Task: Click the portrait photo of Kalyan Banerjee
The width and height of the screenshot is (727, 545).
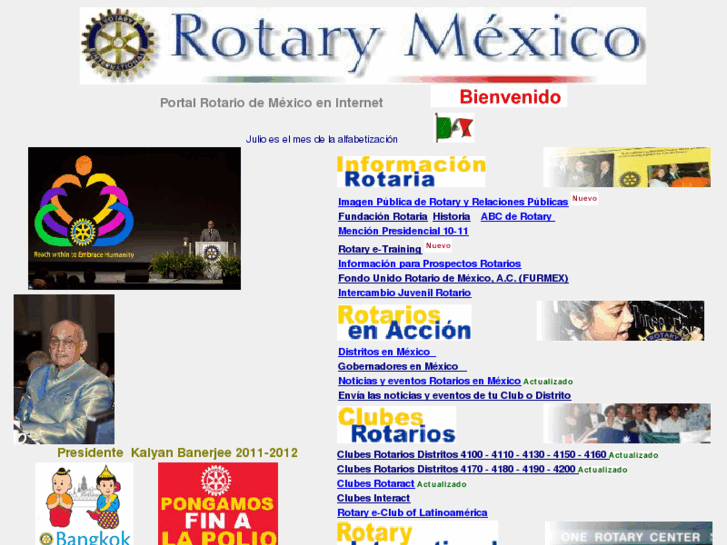Action: click(x=64, y=369)
